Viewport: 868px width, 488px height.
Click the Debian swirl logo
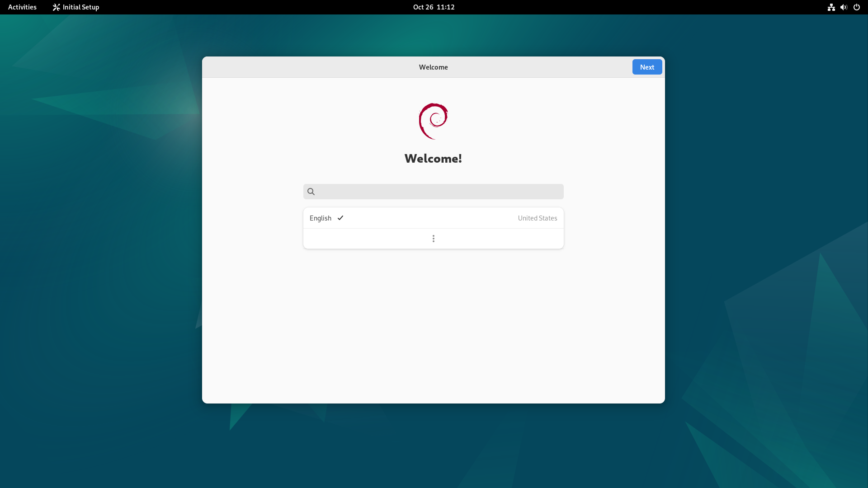pyautogui.click(x=433, y=121)
